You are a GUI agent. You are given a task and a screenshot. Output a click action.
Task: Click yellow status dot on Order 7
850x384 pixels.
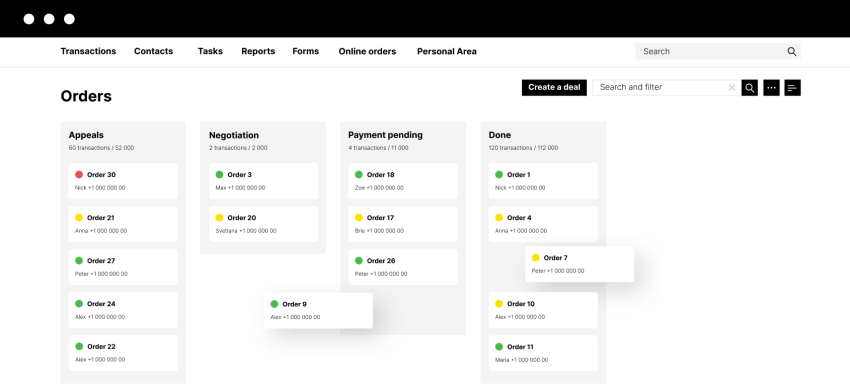coord(536,258)
